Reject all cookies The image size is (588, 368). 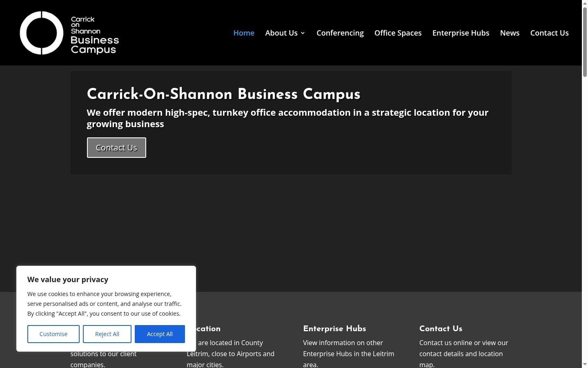pos(107,334)
